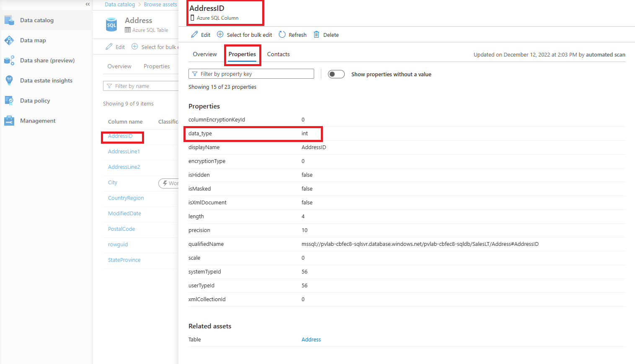Collapse the left navigation sidebar
This screenshot has height=364, width=635.
pos(88,4)
